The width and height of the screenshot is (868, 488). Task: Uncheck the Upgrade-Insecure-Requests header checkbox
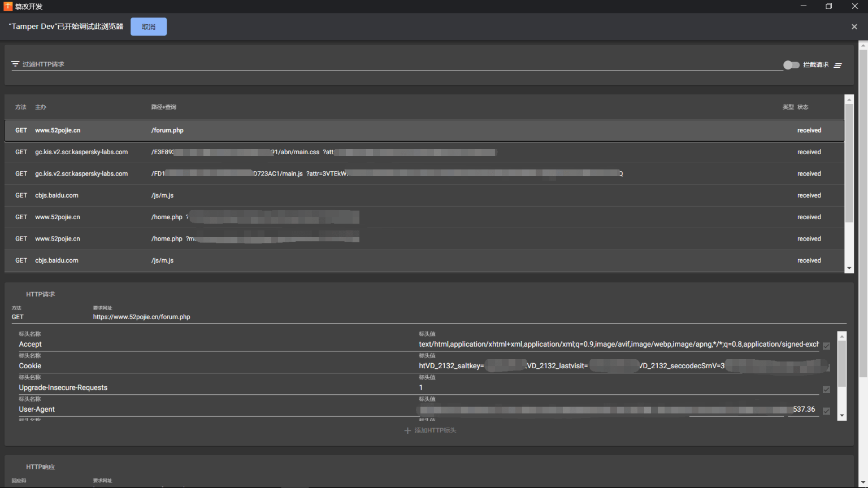(x=826, y=390)
